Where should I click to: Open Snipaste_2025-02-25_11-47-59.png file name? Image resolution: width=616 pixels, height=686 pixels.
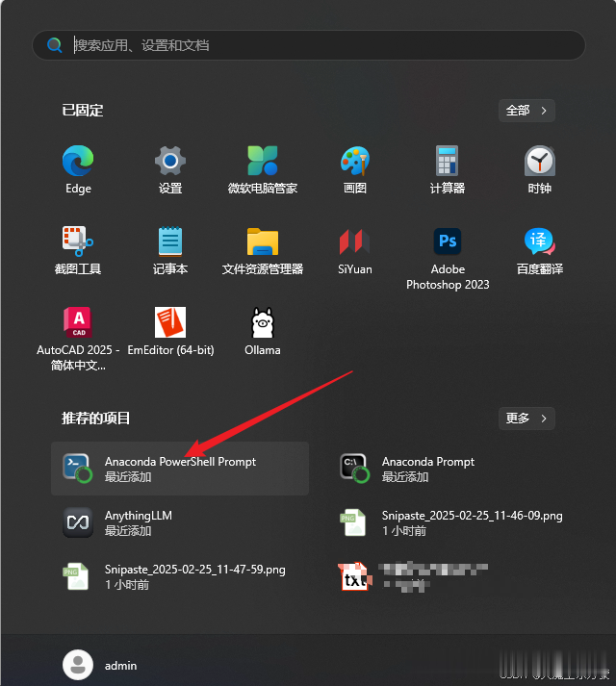click(195, 570)
